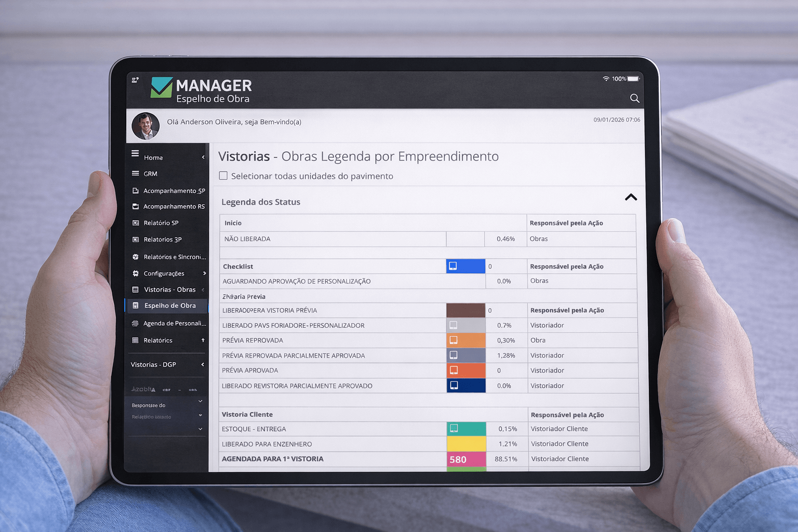Click the Acompanhamento SP document icon

point(136,191)
